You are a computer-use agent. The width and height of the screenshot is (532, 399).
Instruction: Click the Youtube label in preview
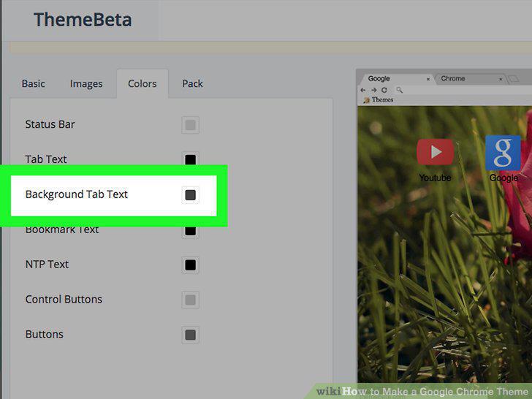pyautogui.click(x=435, y=178)
